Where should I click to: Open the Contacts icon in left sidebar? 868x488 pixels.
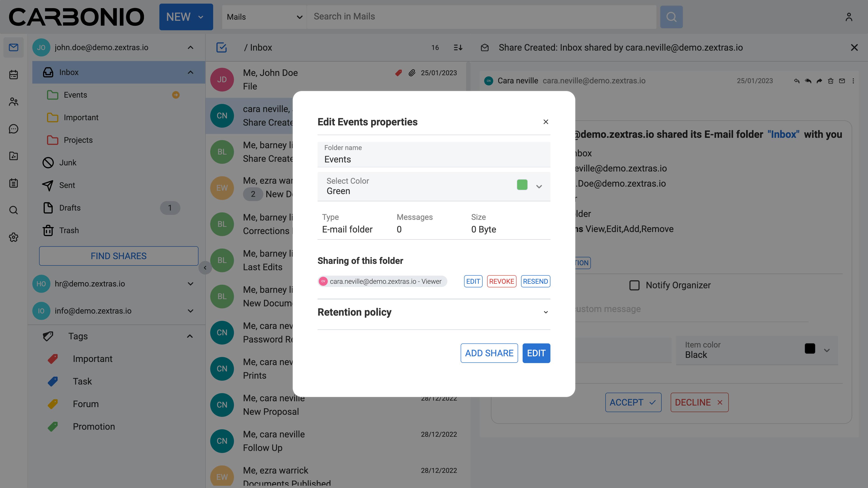(14, 102)
